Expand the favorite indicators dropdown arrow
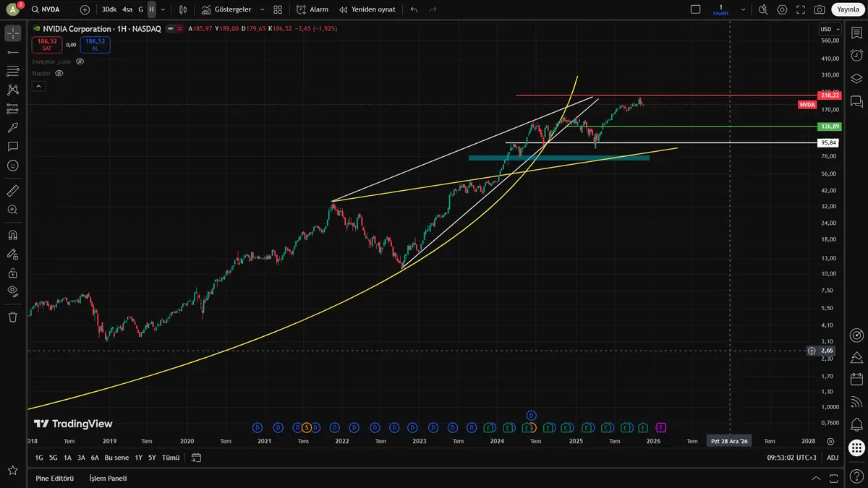The image size is (868, 488). 262,9
